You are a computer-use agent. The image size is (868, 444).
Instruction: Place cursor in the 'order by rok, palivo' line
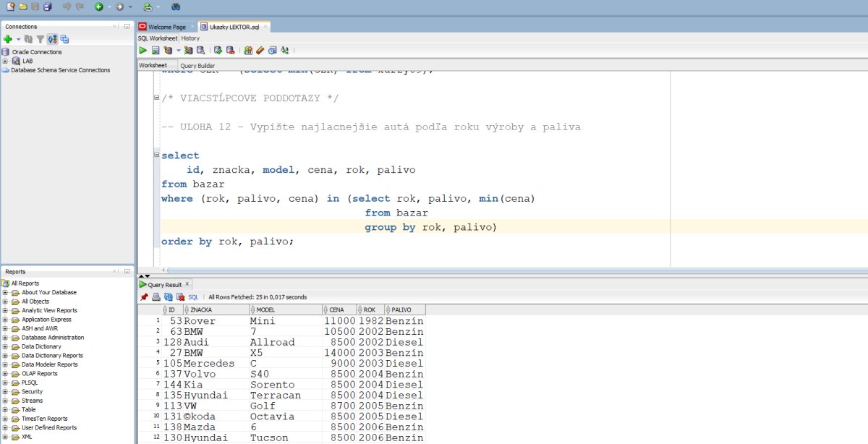[228, 242]
